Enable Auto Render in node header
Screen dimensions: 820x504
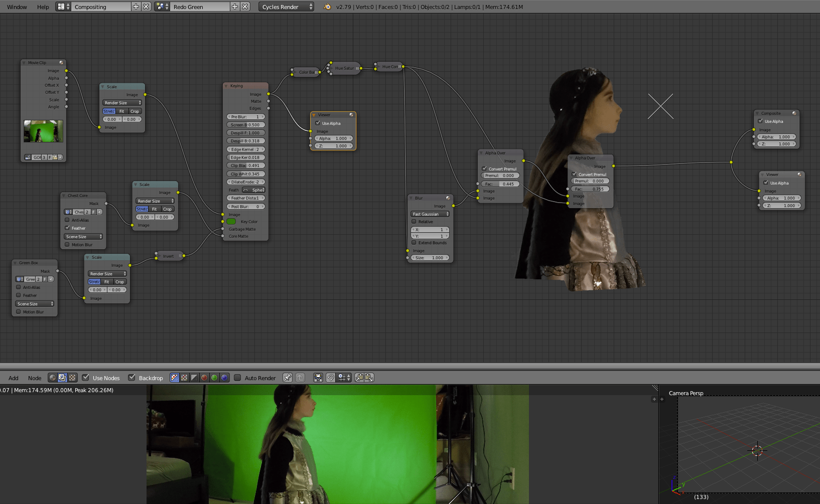point(237,378)
